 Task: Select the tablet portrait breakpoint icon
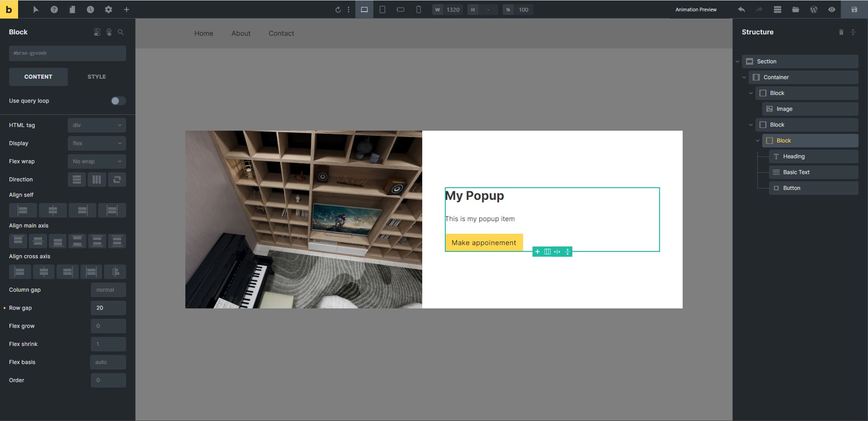click(x=382, y=9)
